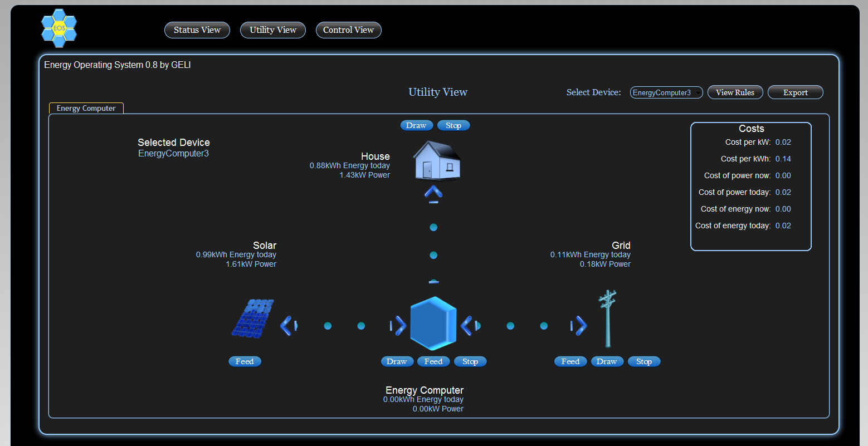
Task: Open the Select Device dropdown
Action: pyautogui.click(x=666, y=92)
